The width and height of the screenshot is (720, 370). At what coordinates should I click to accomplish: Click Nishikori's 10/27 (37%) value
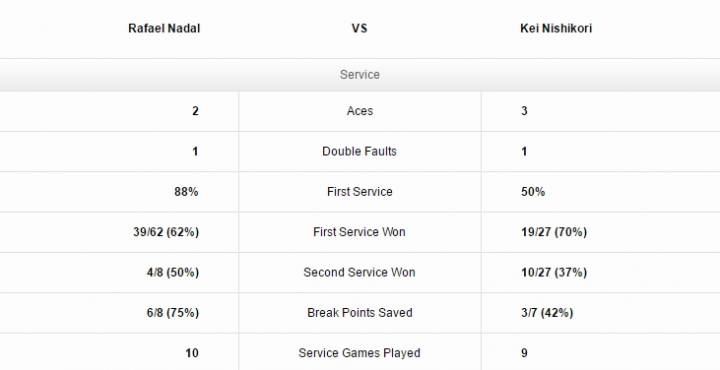pos(554,273)
